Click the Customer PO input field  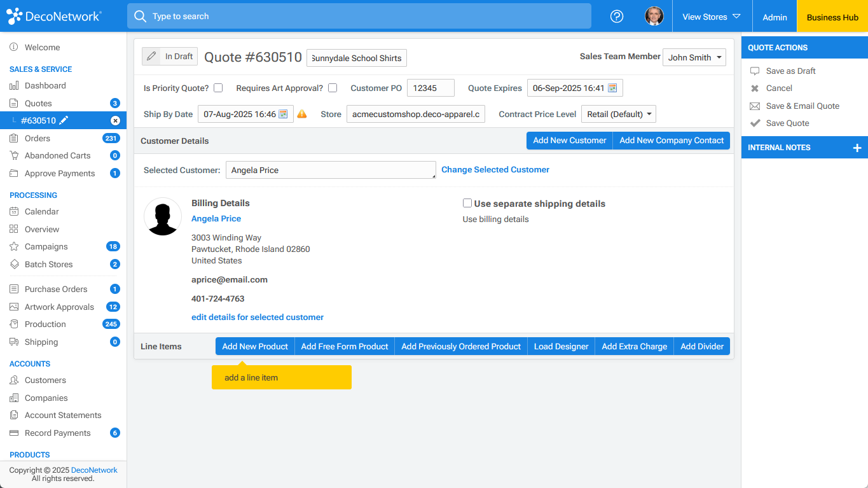click(x=431, y=88)
